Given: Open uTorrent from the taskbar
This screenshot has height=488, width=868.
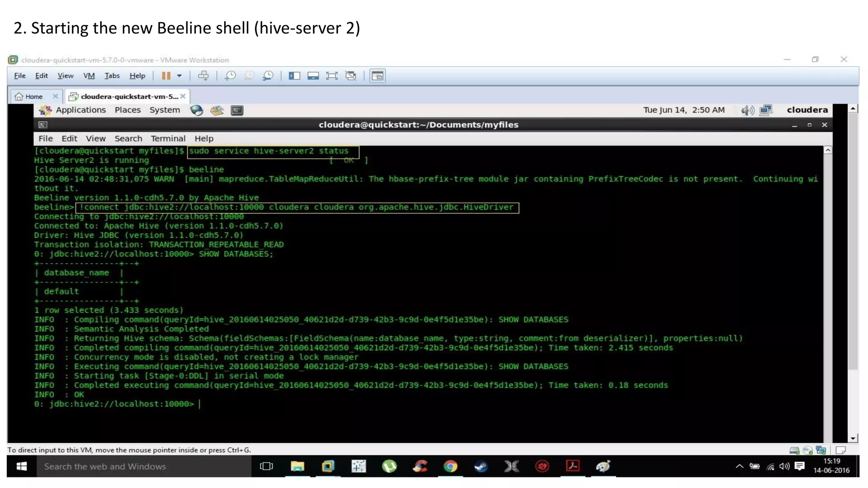Looking at the screenshot, I should [x=389, y=466].
